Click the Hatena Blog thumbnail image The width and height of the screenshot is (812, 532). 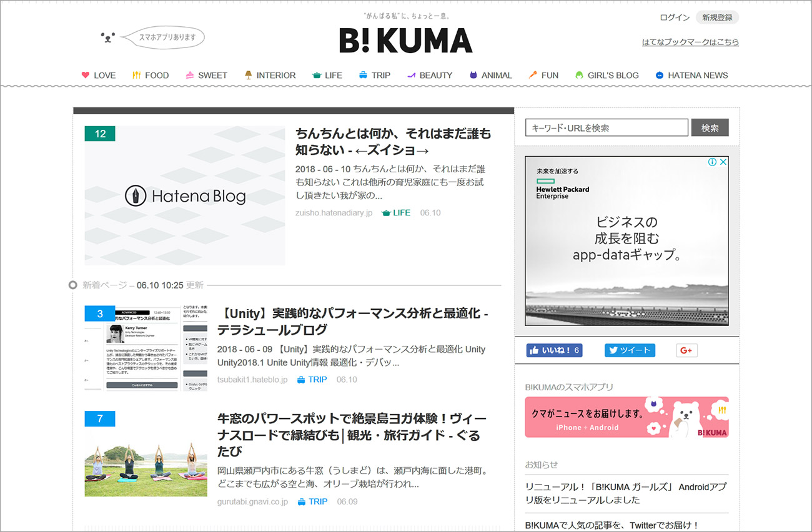point(185,195)
